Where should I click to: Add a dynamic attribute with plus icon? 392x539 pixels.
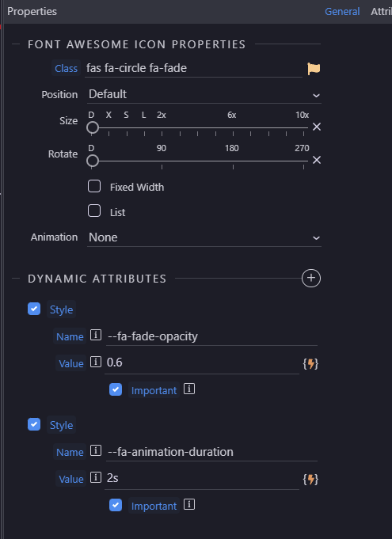[311, 278]
